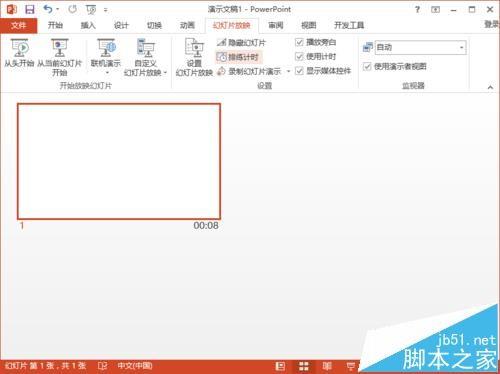Screen dimensions: 500x374
Task: Click the monitor icon beside 自动
Action: pyautogui.click(x=367, y=47)
